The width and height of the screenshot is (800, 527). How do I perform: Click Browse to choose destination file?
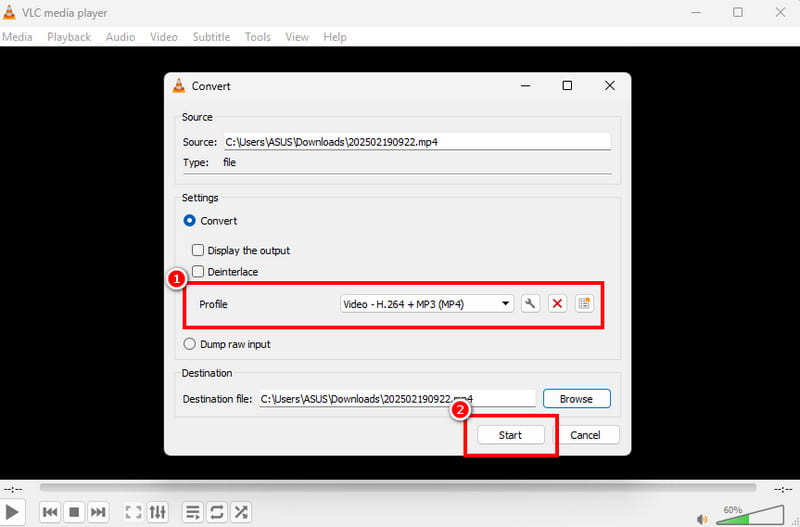tap(576, 399)
